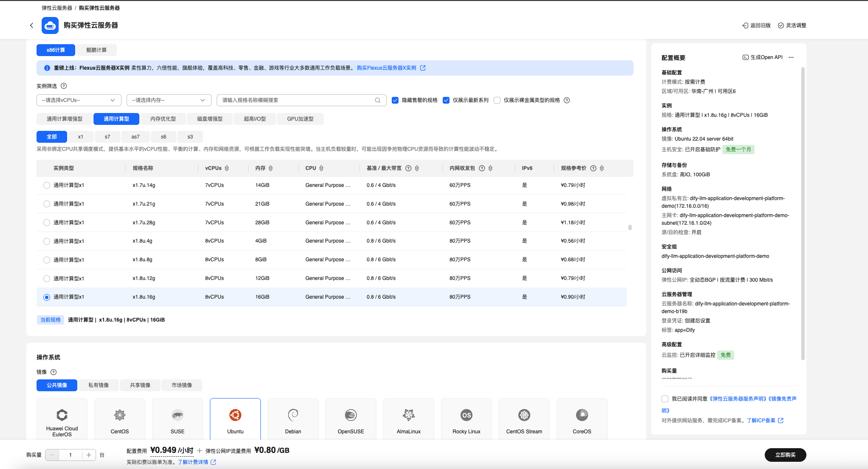Image resolution: width=868 pixels, height=469 pixels.
Task: Open the more options ellipsis in 配置概要
Action: click(x=791, y=57)
